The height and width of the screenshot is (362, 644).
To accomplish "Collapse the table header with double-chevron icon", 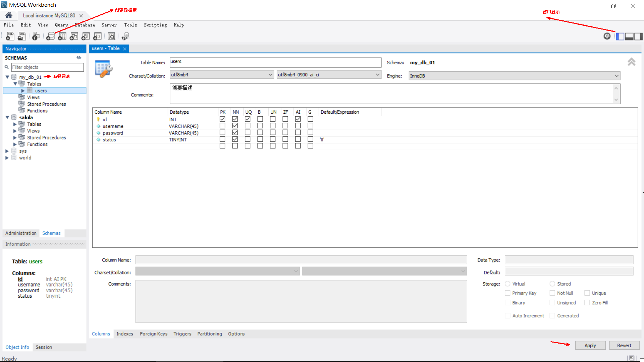I will pyautogui.click(x=632, y=62).
